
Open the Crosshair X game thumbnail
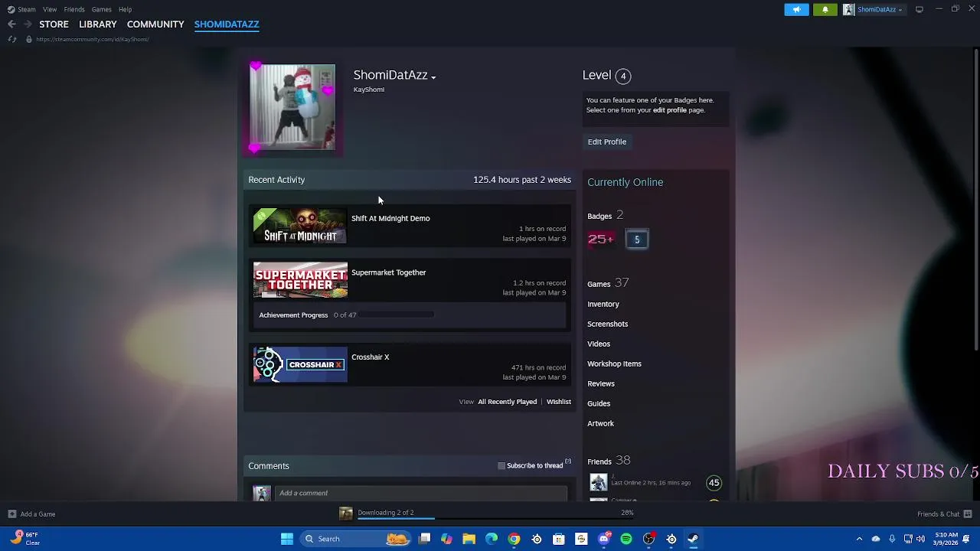pyautogui.click(x=300, y=364)
